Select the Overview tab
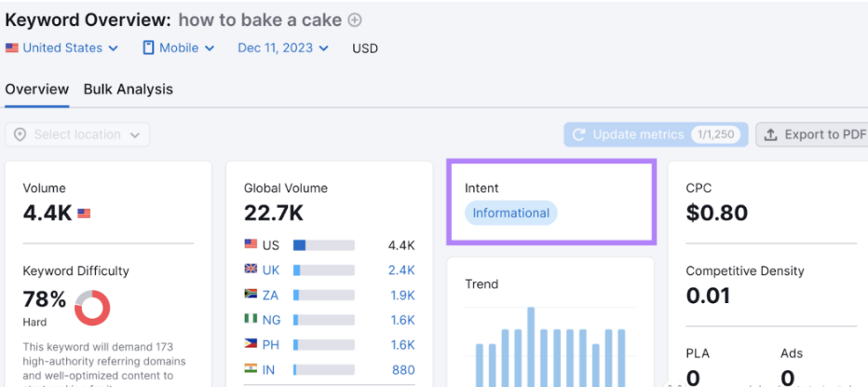The width and height of the screenshot is (868, 387). (37, 90)
